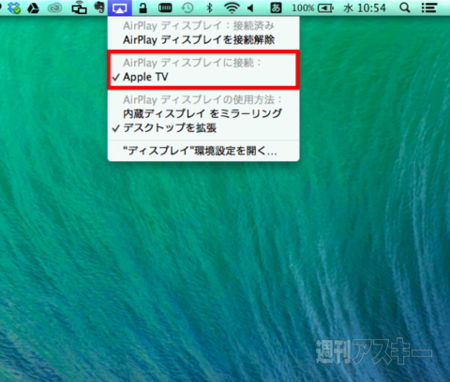Select AirPlay ディスプレイを接続解除
Screen dimensions: 450x382
pos(203,40)
